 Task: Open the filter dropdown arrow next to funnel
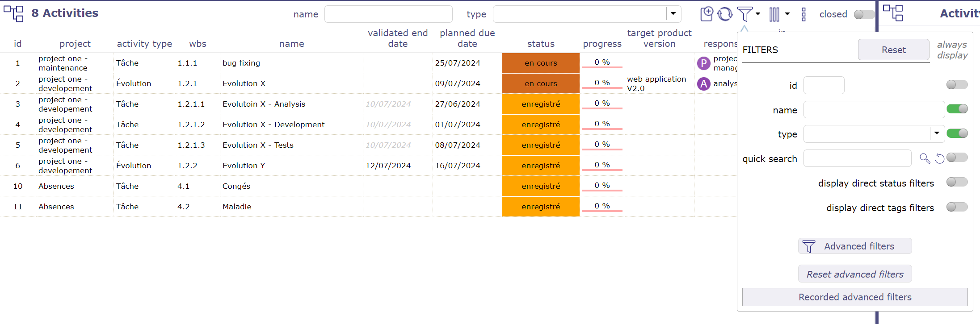coord(758,14)
